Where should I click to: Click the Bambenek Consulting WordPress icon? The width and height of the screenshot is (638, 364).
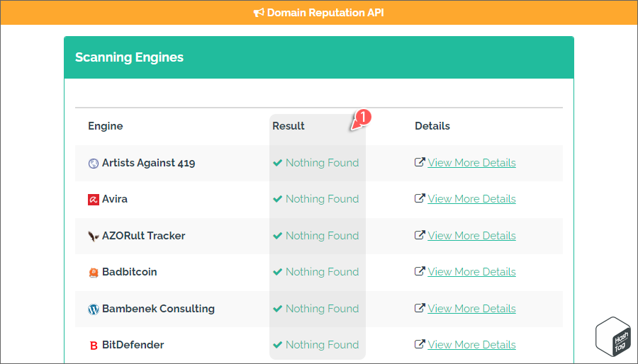click(94, 309)
